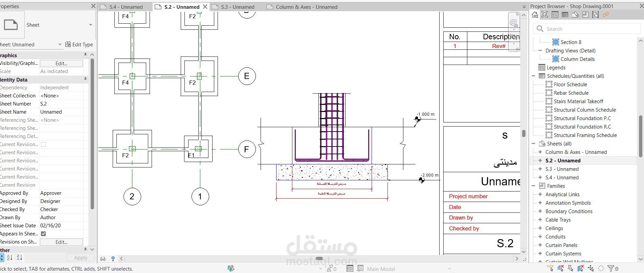Sort properties ascending A to Z
The width and height of the screenshot is (644, 273).
point(9,257)
